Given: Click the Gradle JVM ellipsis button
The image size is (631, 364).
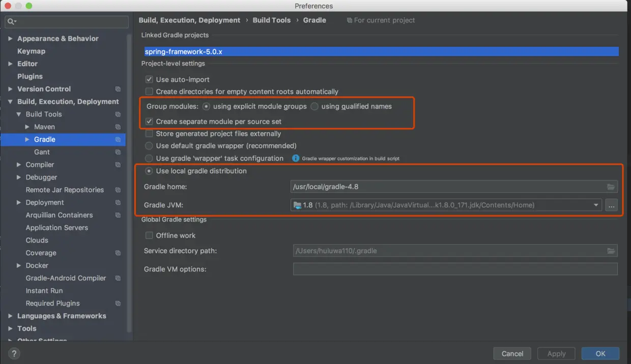Looking at the screenshot, I should point(611,205).
